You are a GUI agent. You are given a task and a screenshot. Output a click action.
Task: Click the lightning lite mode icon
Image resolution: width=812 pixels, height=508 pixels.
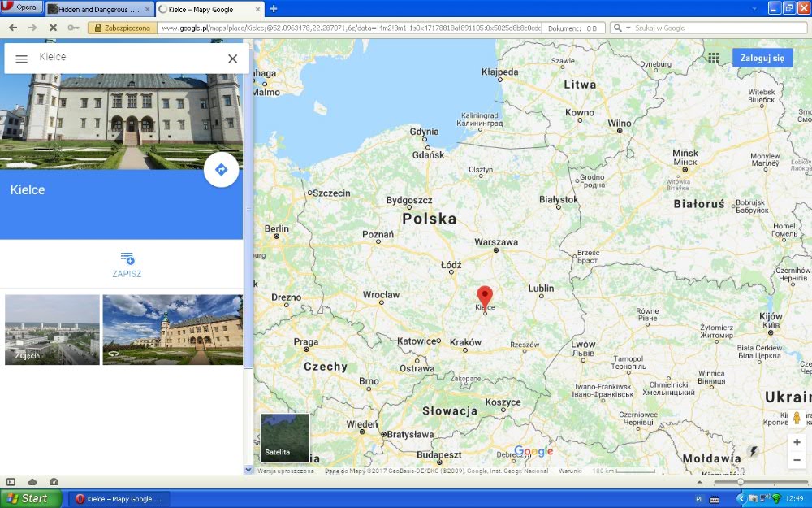pyautogui.click(x=754, y=451)
